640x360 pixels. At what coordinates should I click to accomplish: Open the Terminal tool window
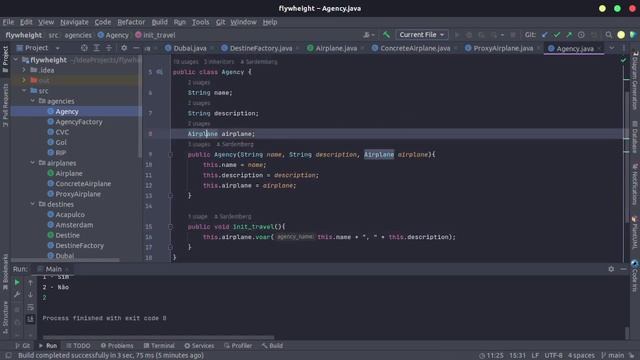pos(159,346)
